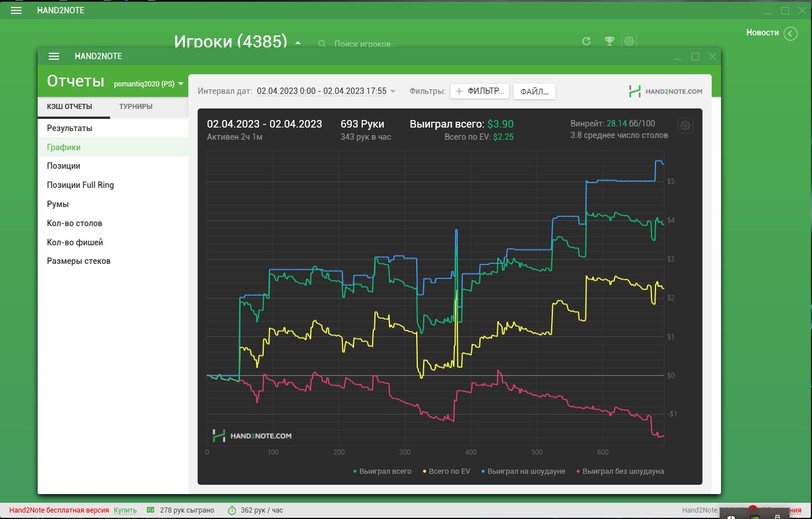Click search magnifier icon in Игроки window

point(322,44)
